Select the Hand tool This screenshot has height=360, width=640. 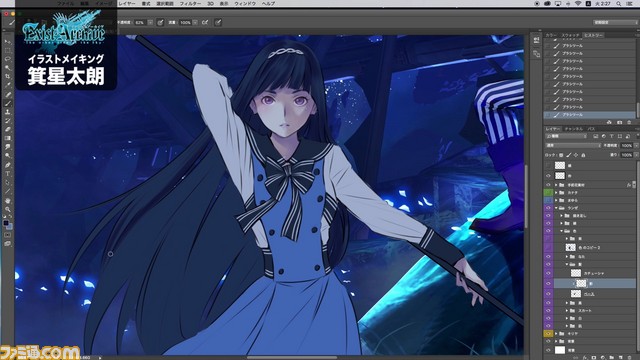[x=7, y=200]
